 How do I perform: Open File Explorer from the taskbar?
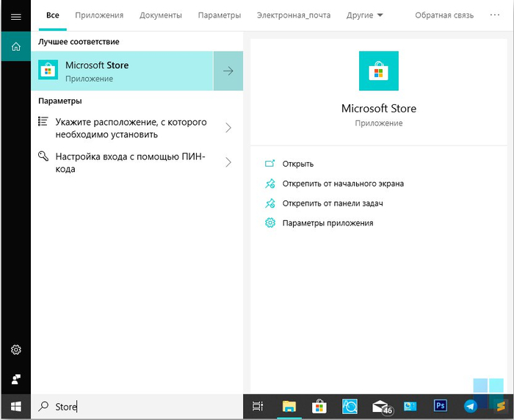pos(289,406)
